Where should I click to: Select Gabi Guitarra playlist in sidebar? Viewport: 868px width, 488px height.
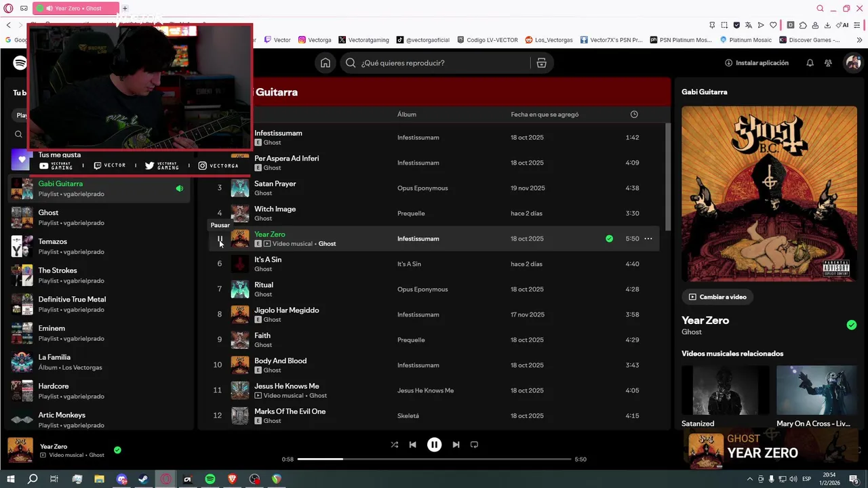click(100, 188)
